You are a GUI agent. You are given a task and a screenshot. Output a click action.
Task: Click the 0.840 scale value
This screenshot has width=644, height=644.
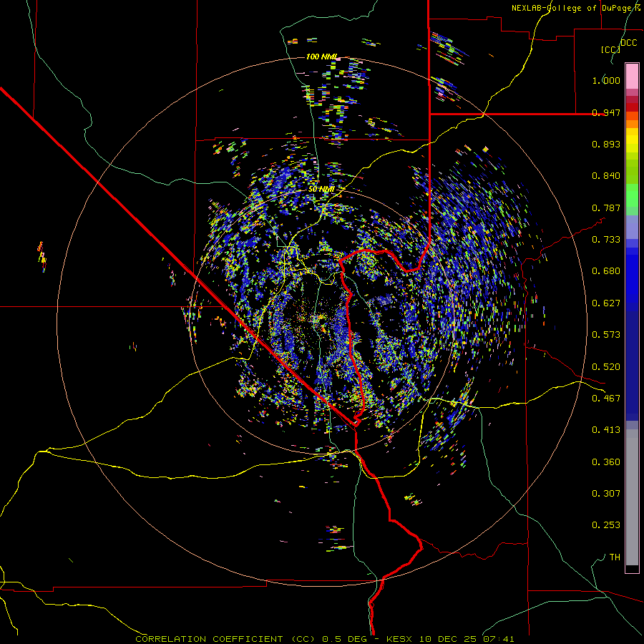pyautogui.click(x=606, y=176)
